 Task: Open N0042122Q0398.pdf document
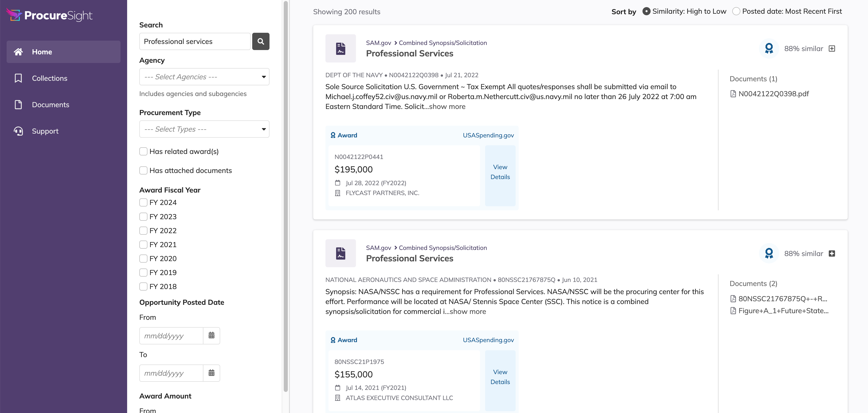pyautogui.click(x=769, y=94)
